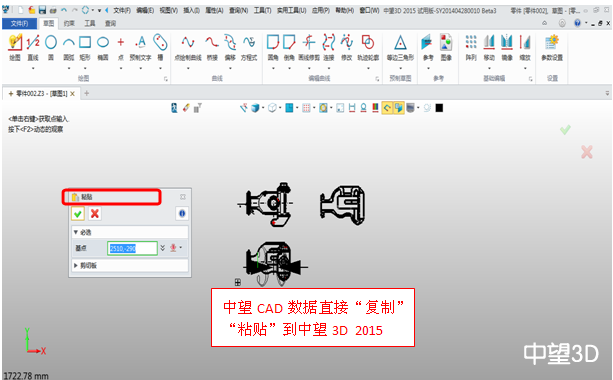Select the 绘图 sketch drawing tool
The height and width of the screenshot is (380, 613).
(15, 47)
